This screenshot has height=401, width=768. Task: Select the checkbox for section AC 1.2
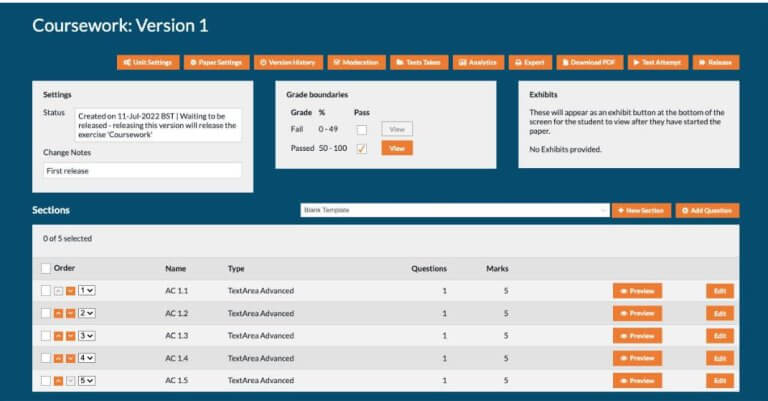[46, 313]
